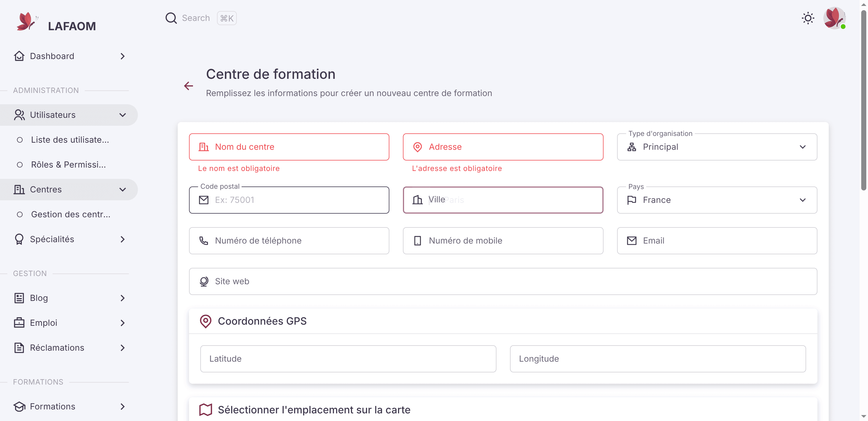Collapse the Utilisateurs section chevron
This screenshot has width=868, height=421.
(x=123, y=115)
